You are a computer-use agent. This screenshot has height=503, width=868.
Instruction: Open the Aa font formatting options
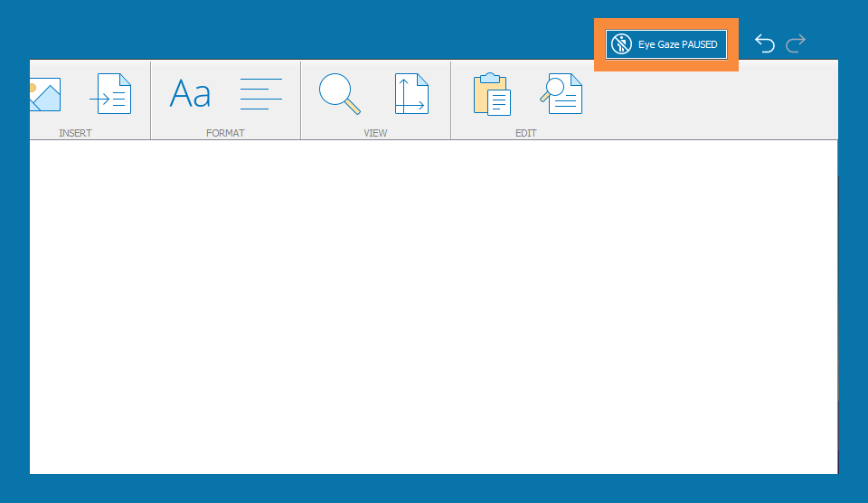click(x=190, y=94)
